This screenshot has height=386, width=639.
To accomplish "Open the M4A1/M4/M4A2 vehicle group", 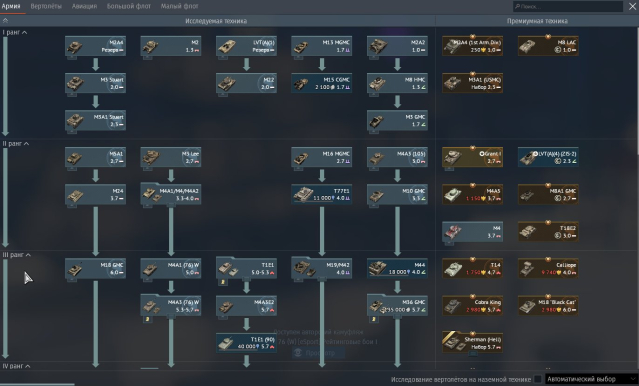I will point(171,194).
